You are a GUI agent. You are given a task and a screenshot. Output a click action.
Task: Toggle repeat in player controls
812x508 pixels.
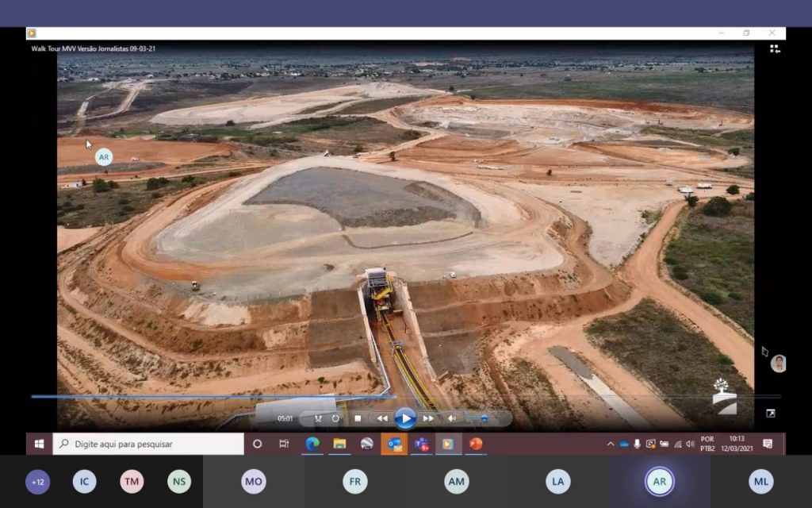(335, 418)
